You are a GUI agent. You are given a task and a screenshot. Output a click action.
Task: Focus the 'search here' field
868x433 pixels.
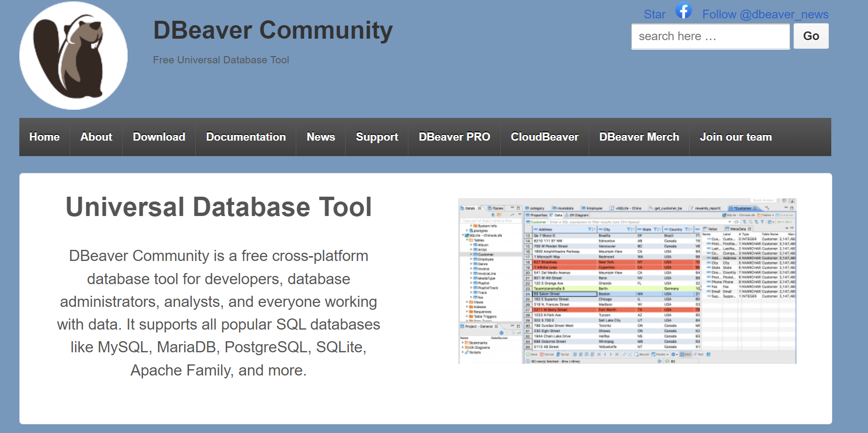pos(710,36)
